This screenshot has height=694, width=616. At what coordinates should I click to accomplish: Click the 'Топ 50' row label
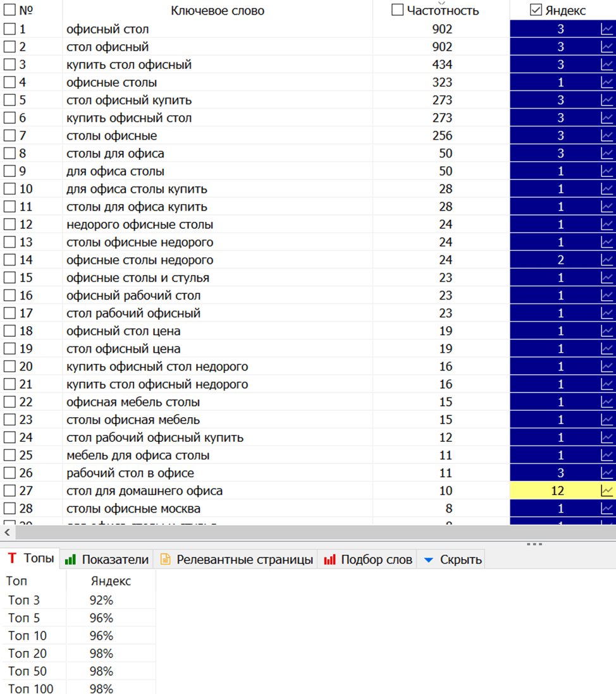(27, 671)
